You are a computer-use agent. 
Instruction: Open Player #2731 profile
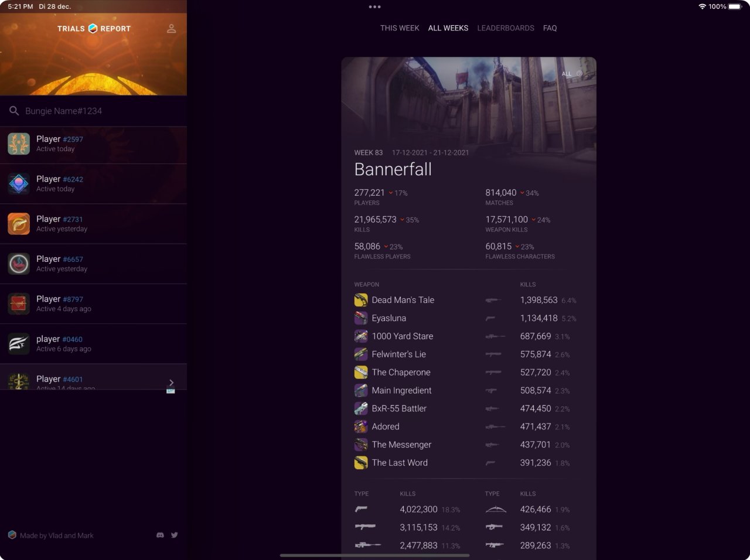point(94,224)
